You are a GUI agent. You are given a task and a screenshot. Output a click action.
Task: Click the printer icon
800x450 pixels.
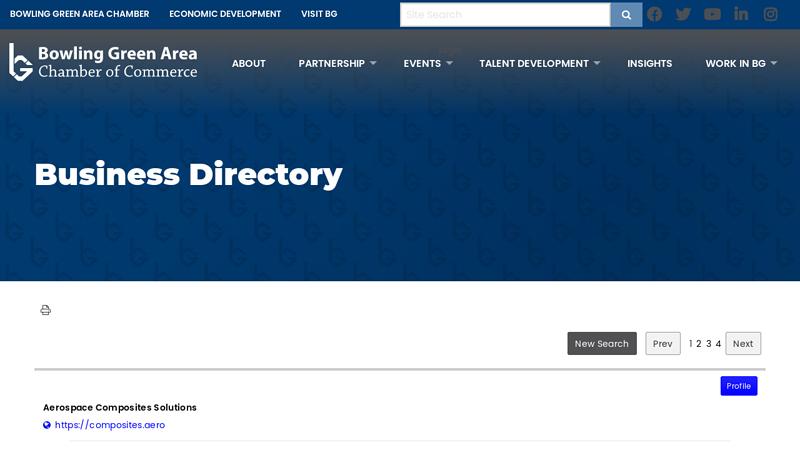[45, 310]
